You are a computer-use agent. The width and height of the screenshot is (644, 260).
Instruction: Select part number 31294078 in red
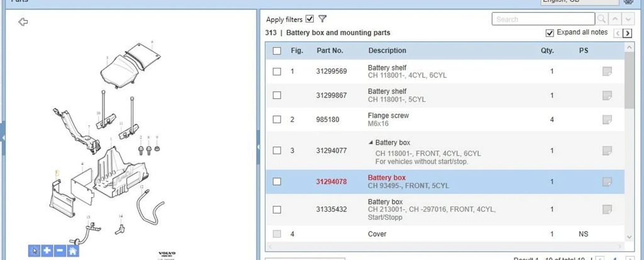331,182
